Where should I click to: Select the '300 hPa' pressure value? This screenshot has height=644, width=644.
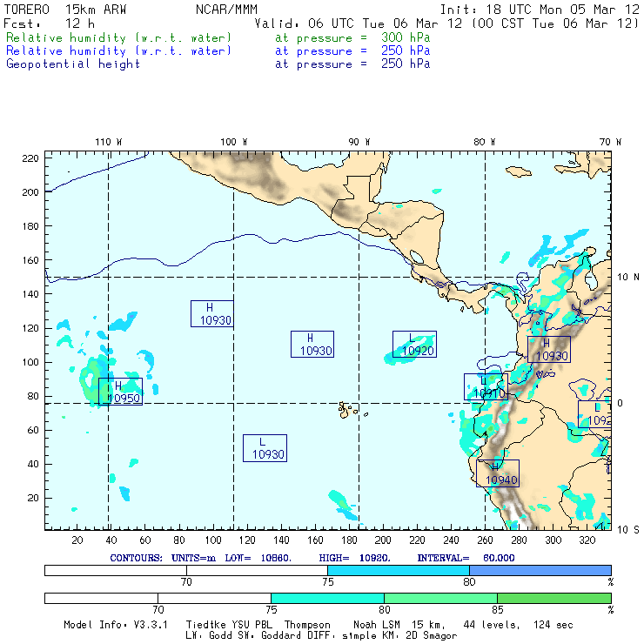tap(406, 37)
